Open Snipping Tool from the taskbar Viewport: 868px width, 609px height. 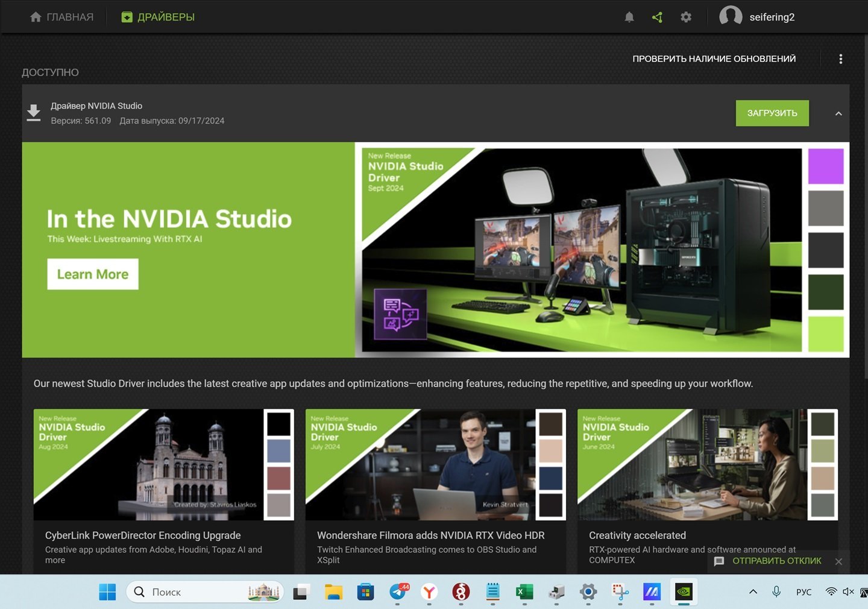click(x=620, y=592)
